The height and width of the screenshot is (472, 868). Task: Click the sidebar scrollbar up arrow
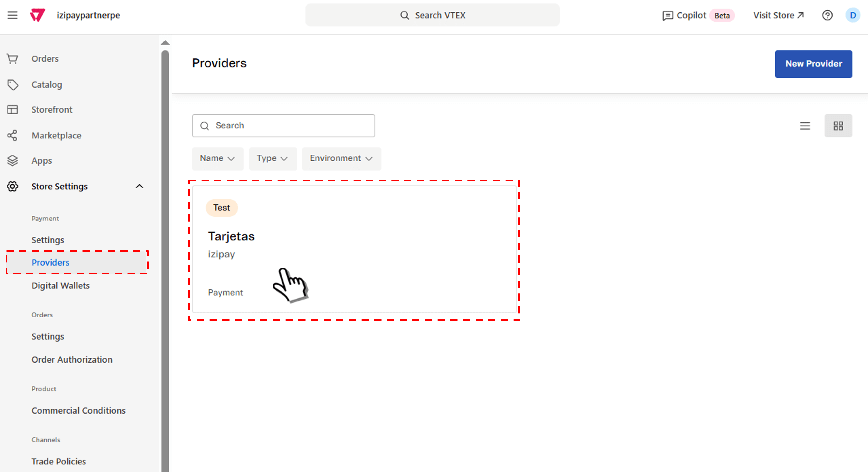(165, 42)
